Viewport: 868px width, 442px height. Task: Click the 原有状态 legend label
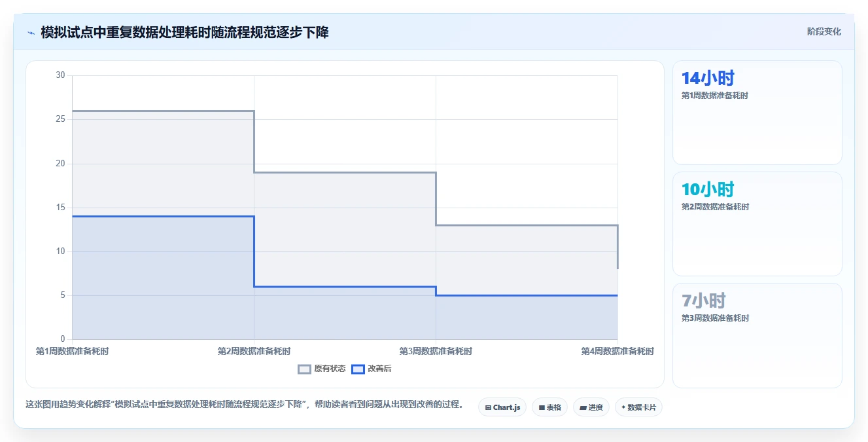pyautogui.click(x=330, y=369)
